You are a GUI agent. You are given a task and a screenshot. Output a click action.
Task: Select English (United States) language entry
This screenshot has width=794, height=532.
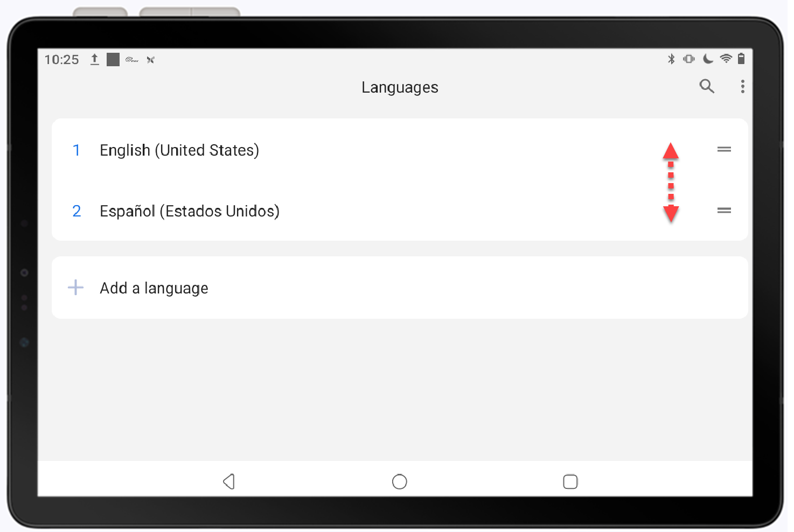pyautogui.click(x=179, y=150)
